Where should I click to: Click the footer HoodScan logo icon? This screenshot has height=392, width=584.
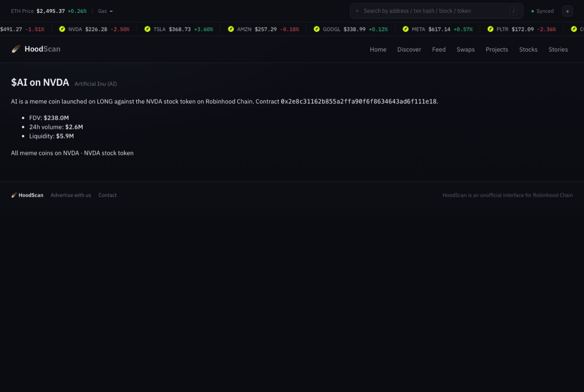[x=14, y=195]
